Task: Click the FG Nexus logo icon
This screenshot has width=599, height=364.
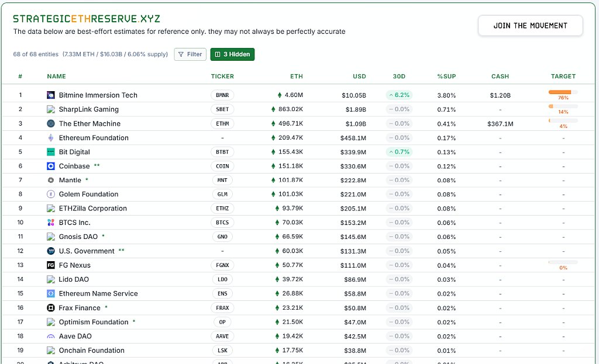Action: 51,265
